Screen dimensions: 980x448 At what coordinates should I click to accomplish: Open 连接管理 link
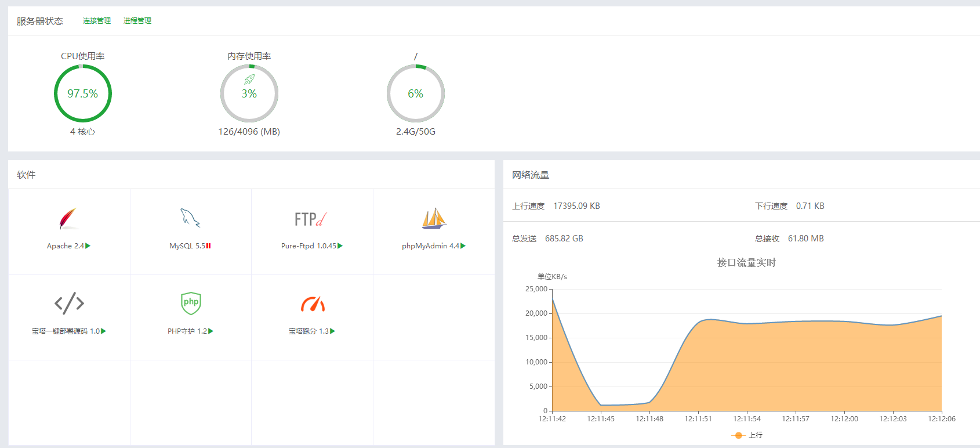pos(97,21)
